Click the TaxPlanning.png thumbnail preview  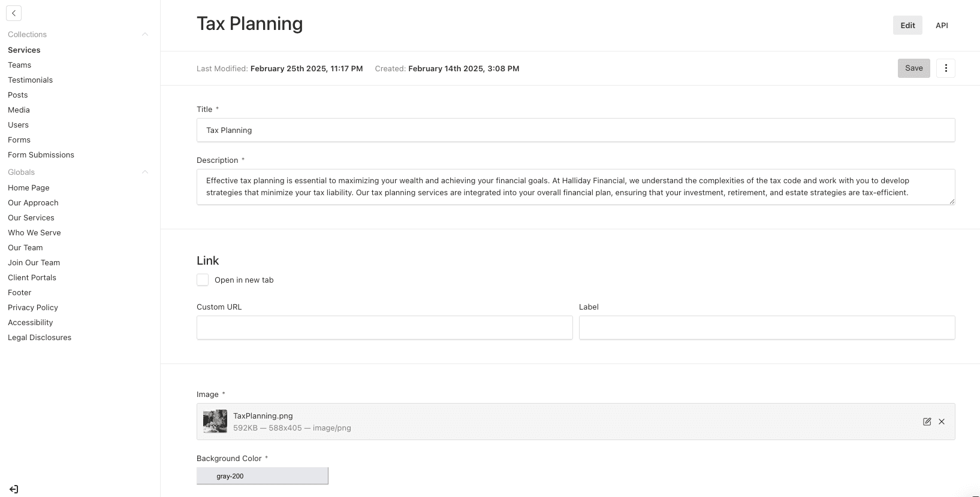click(x=215, y=422)
